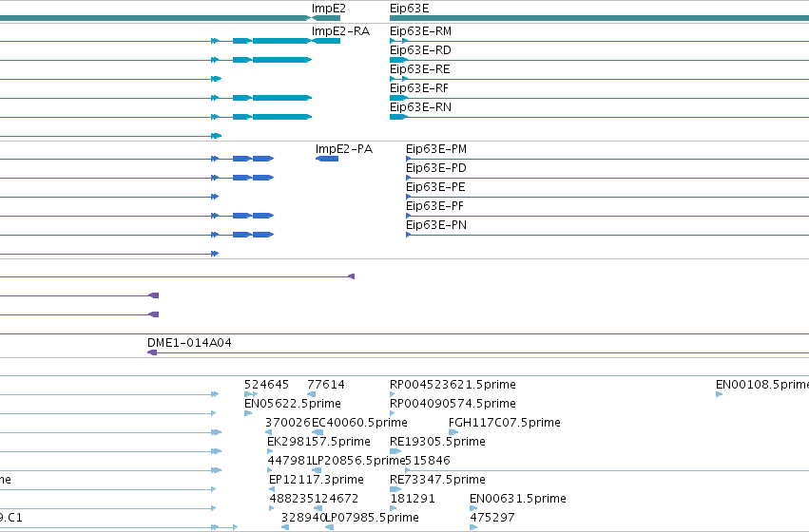Image resolution: width=809 pixels, height=532 pixels.
Task: Select the EP12117.3prime label
Action: [x=317, y=480]
